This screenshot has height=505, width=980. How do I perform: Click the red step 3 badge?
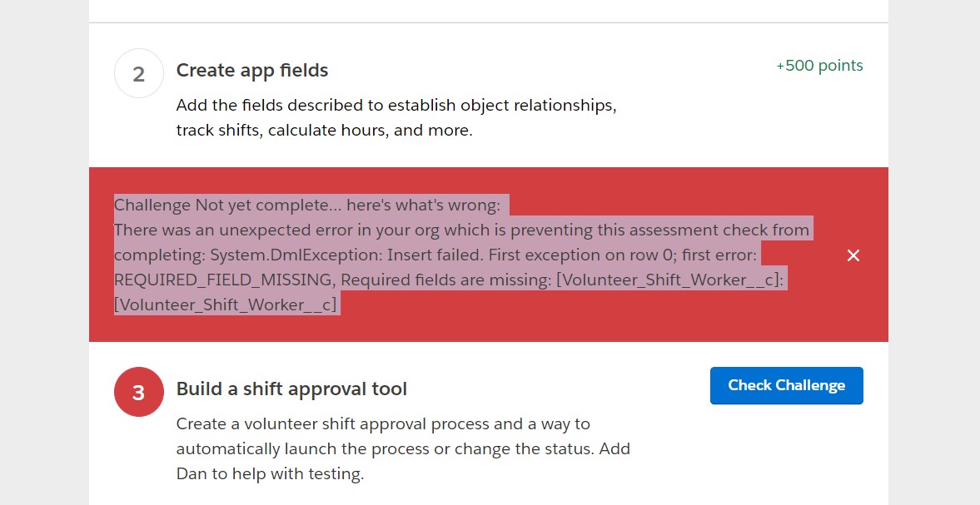pyautogui.click(x=139, y=392)
